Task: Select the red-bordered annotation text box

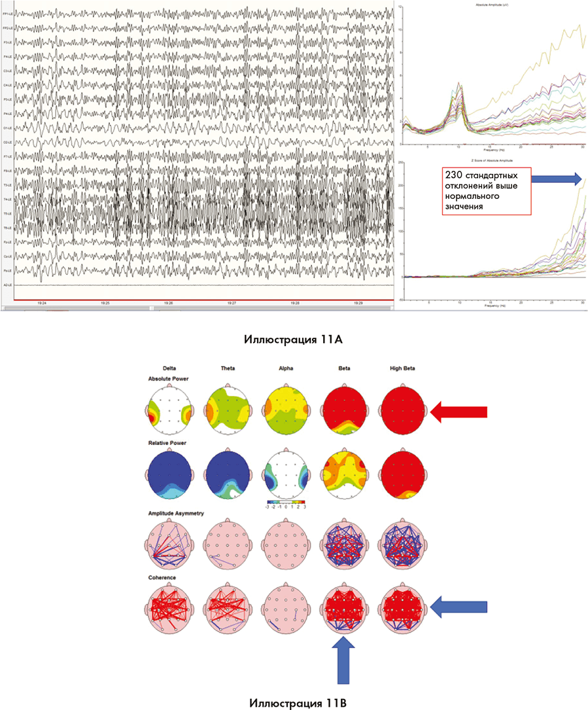Action: click(x=486, y=191)
